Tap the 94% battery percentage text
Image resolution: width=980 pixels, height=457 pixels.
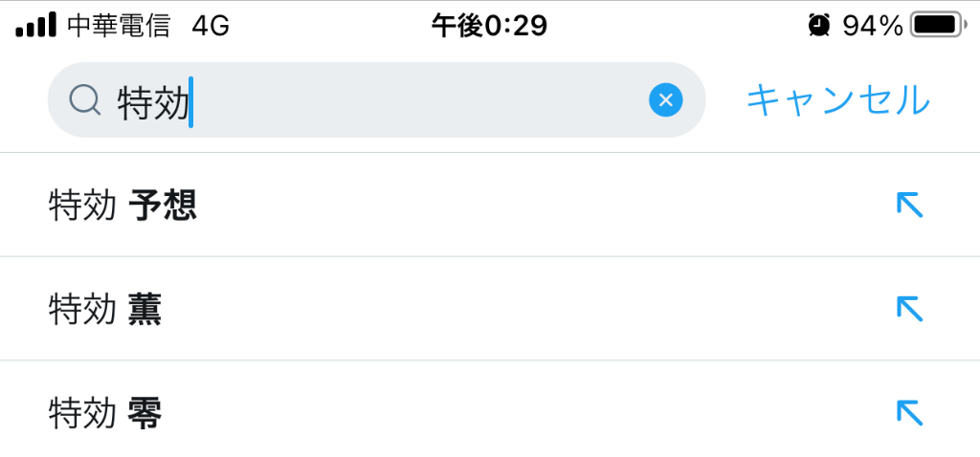point(872,26)
